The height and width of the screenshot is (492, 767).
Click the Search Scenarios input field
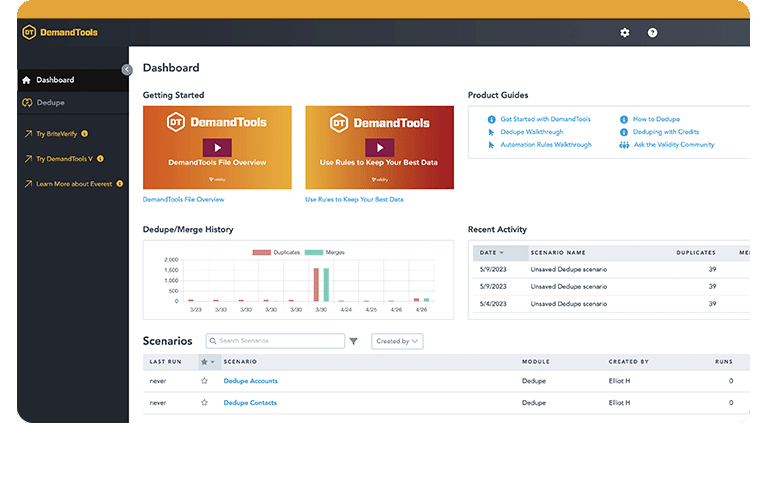click(x=275, y=341)
